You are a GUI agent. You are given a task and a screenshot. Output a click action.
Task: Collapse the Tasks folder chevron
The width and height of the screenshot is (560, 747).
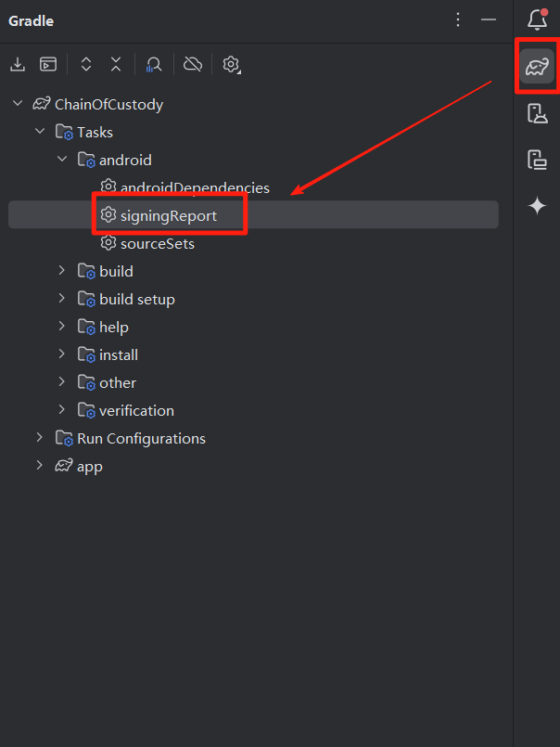pos(40,131)
